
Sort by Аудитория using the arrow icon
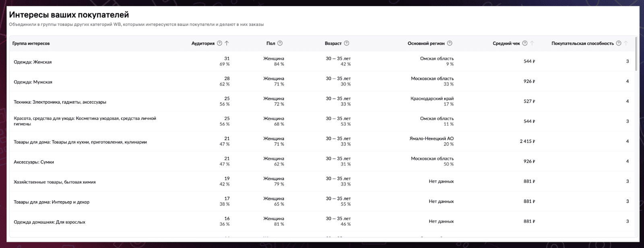pos(227,43)
